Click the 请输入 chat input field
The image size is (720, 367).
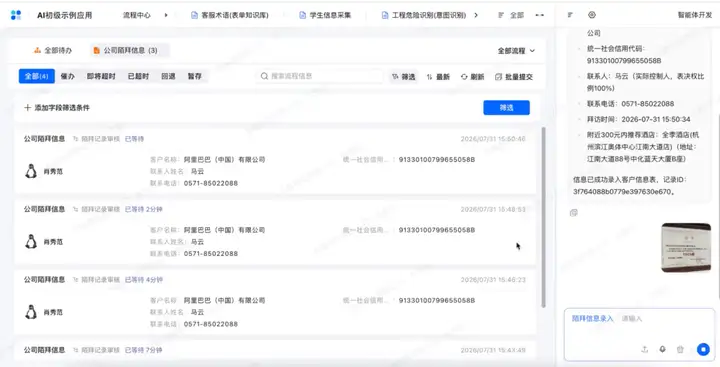632,318
